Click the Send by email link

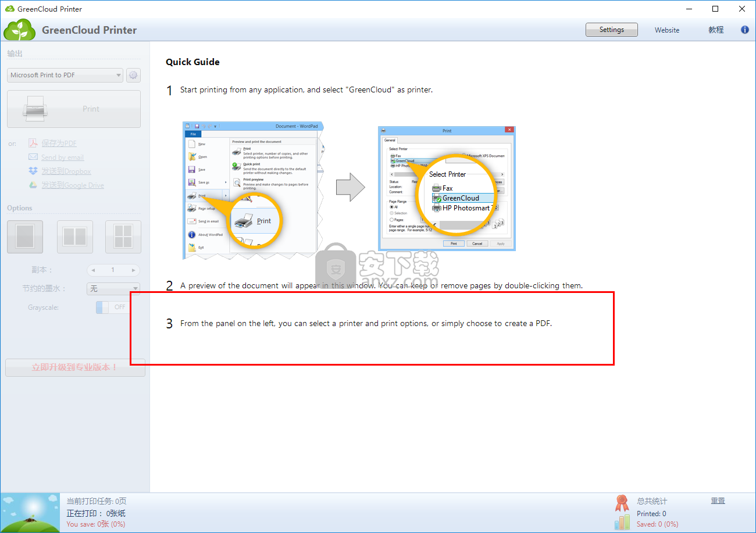tap(62, 157)
